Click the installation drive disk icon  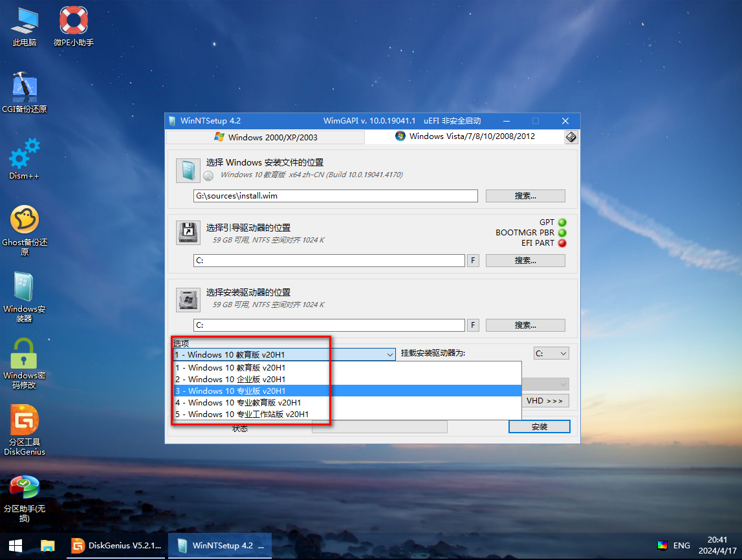pyautogui.click(x=188, y=300)
